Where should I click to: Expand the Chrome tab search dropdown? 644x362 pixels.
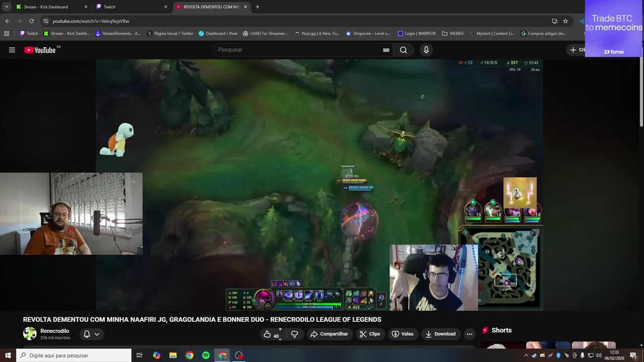(x=7, y=7)
